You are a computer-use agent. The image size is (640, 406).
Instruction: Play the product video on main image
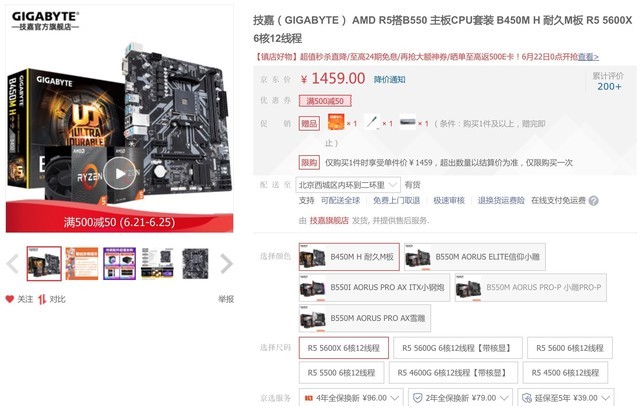120,174
